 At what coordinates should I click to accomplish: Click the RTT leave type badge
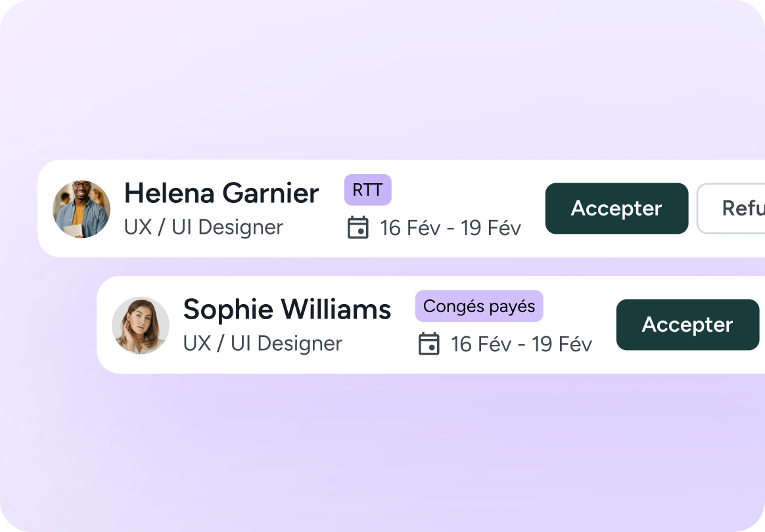(x=367, y=190)
